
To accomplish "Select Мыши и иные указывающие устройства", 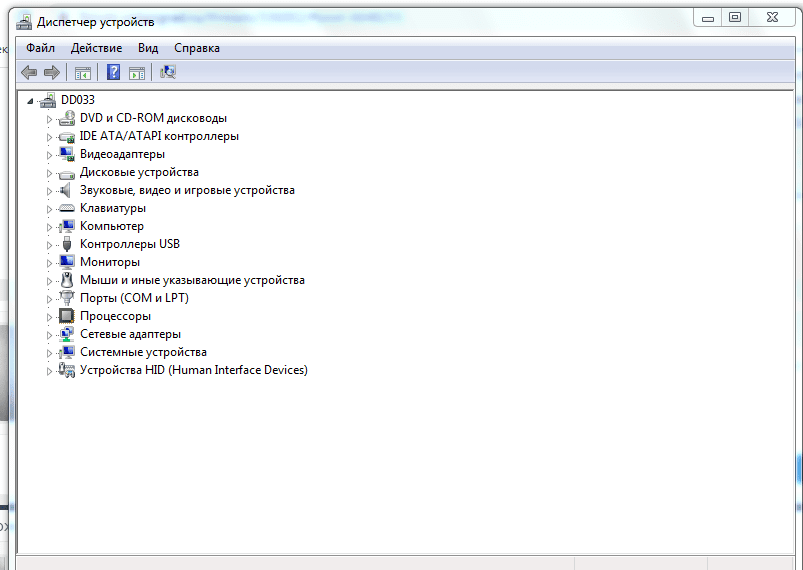I will tap(192, 280).
